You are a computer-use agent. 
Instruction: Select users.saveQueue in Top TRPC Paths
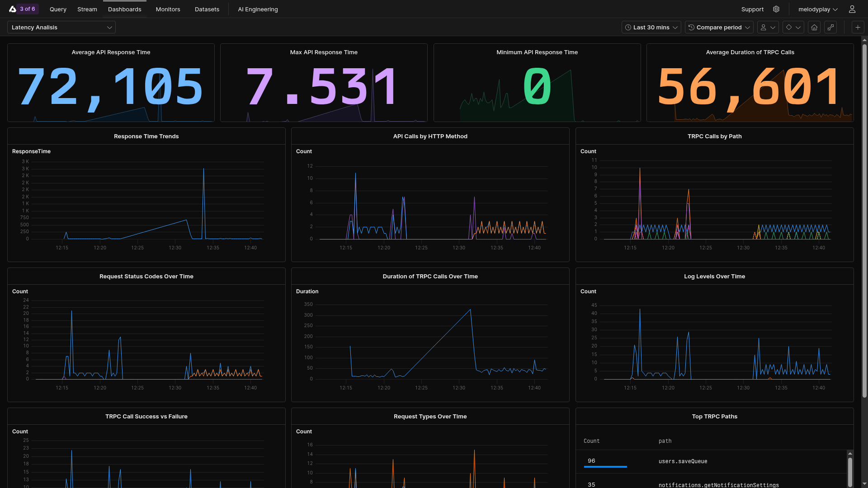point(684,461)
